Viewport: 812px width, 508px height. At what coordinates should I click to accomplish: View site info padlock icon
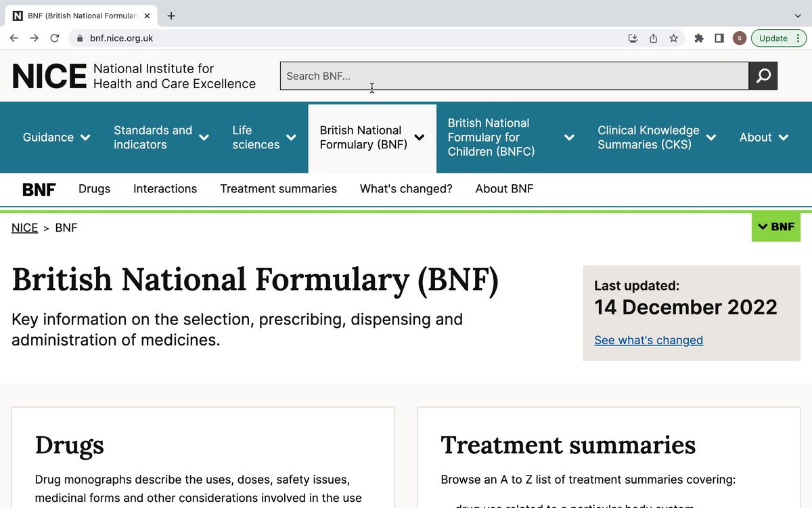click(x=80, y=39)
